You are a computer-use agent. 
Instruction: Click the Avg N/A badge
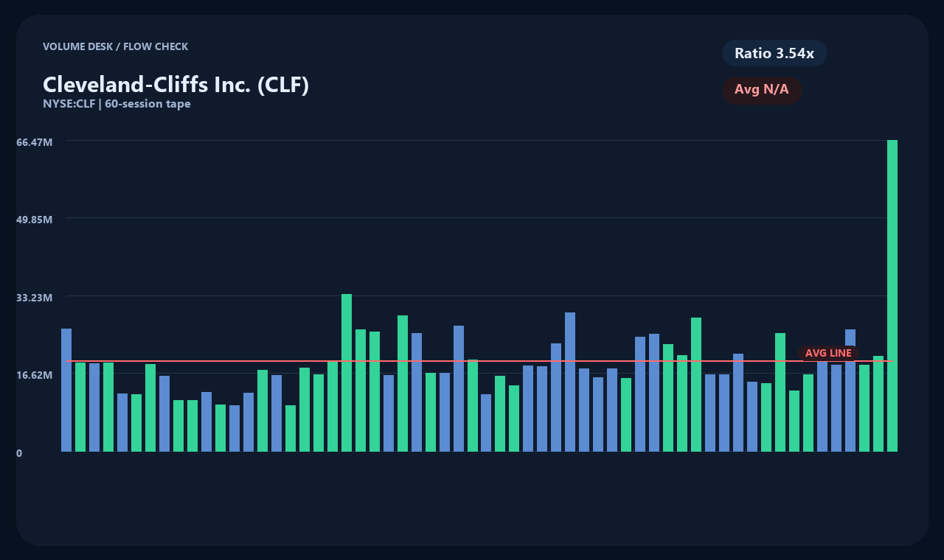point(762,90)
